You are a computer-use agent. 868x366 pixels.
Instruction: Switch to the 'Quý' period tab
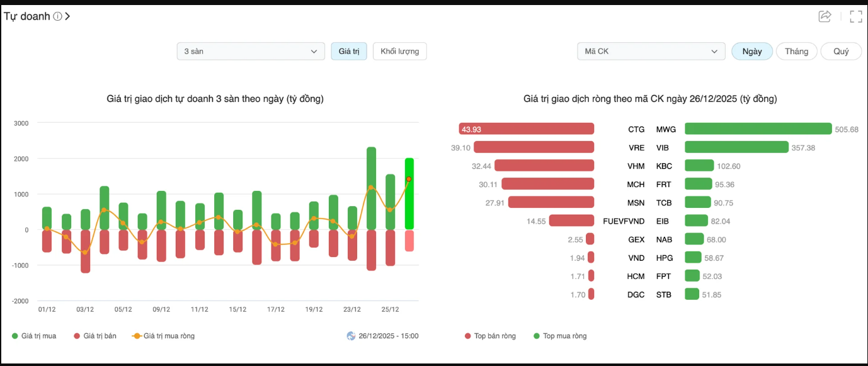click(x=841, y=51)
